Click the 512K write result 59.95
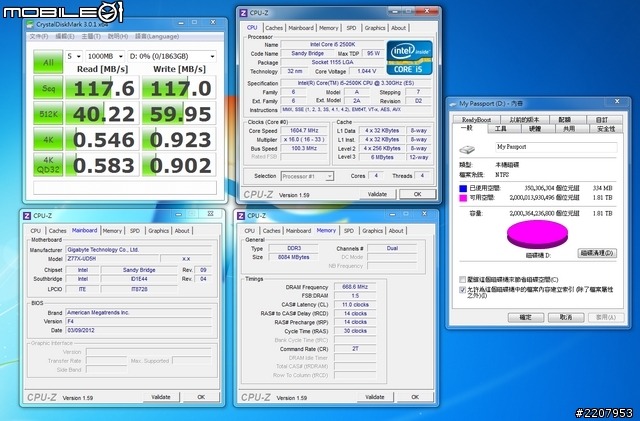Screen dimensions: 640x421 coord(179,114)
